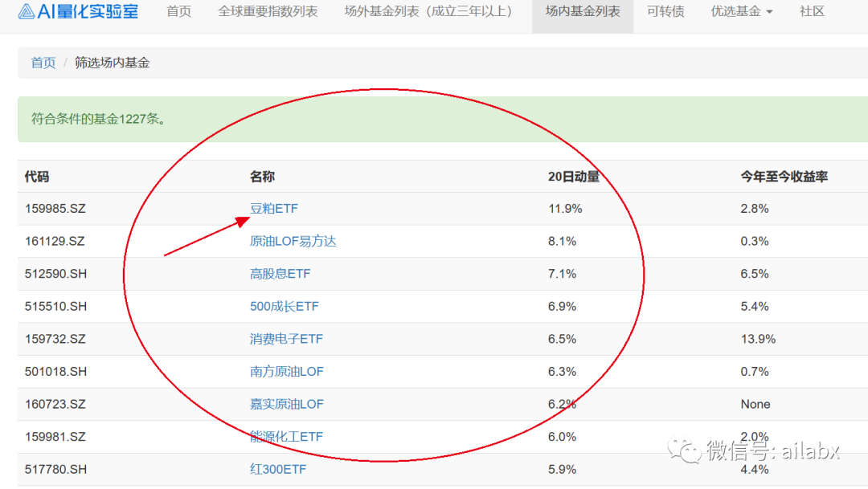Click code cell 512590.SH

[56, 274]
